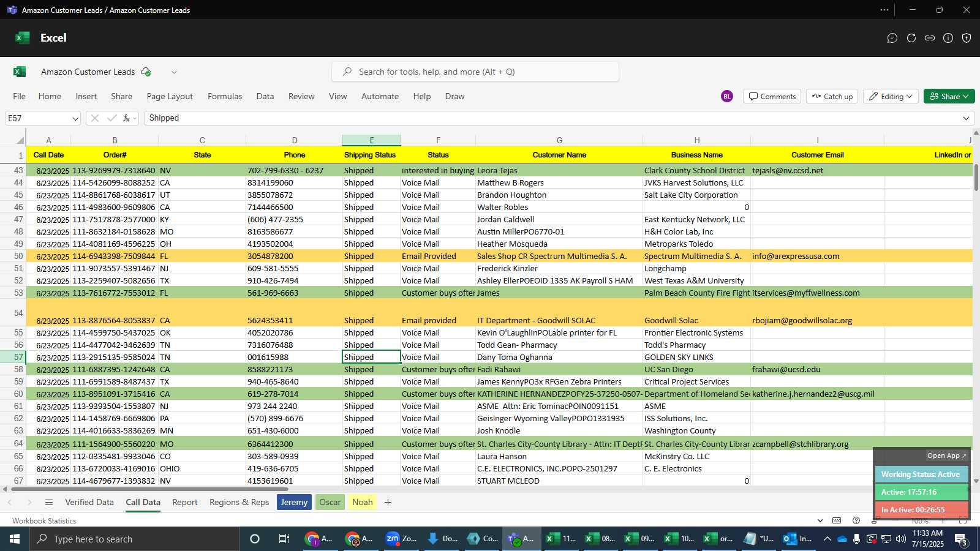This screenshot has width=980, height=551.
Task: Click the Windows taskbar search box
Action: [135, 539]
